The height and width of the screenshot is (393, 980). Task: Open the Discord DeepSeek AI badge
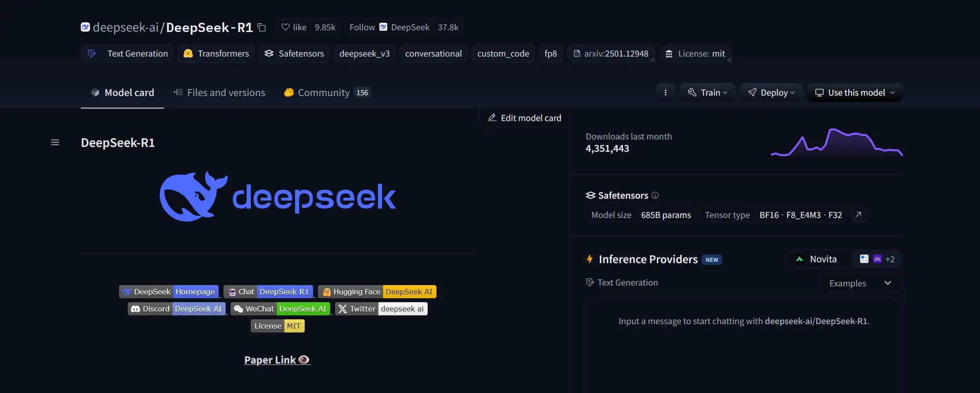coord(177,309)
